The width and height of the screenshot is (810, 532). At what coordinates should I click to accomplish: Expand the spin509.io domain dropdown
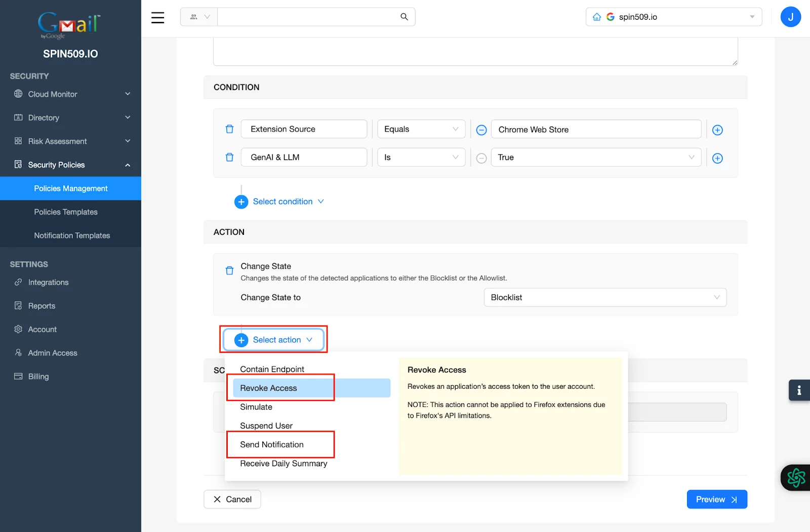(x=752, y=17)
